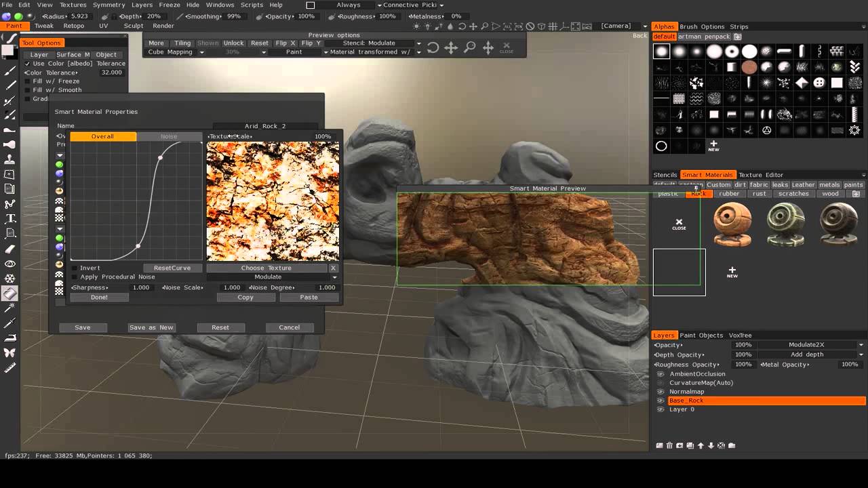
Task: Enable Fill w/ Freeze checkbox
Action: coord(28,81)
